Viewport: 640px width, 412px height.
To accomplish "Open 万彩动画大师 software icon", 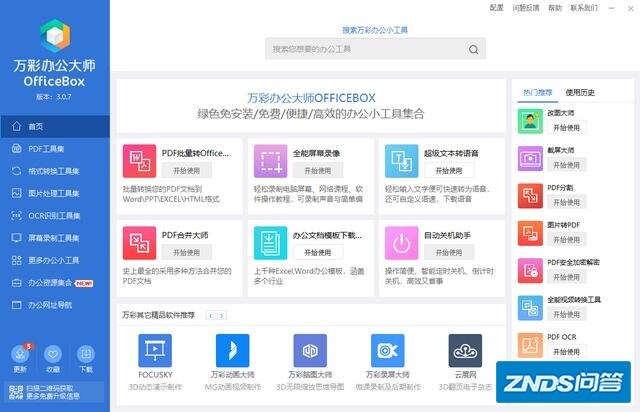I will pyautogui.click(x=233, y=350).
